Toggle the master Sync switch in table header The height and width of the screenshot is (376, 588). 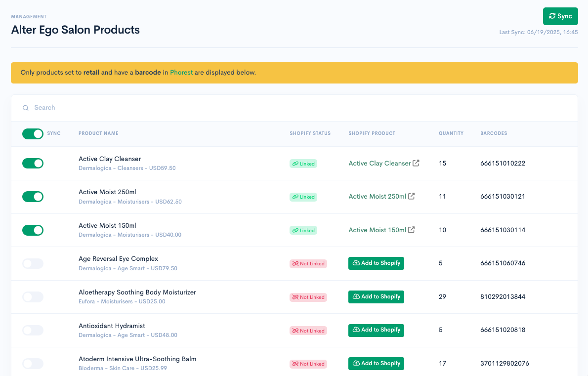point(33,134)
